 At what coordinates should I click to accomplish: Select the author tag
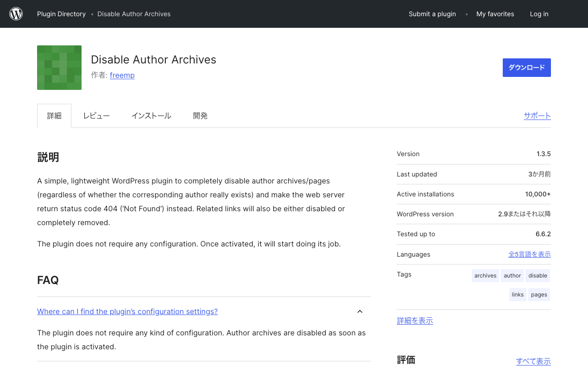(512, 276)
